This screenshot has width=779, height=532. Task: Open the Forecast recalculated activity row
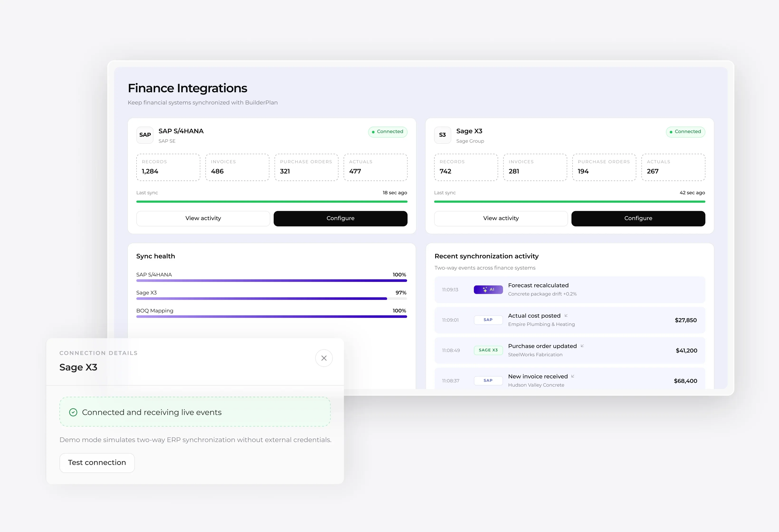pos(570,290)
